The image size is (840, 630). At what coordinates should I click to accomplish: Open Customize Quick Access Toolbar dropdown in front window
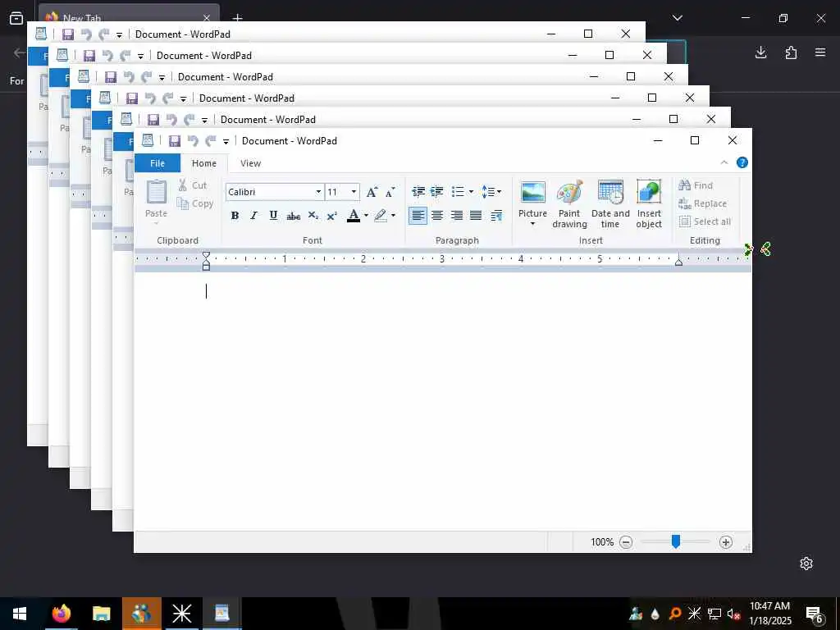[x=226, y=141]
